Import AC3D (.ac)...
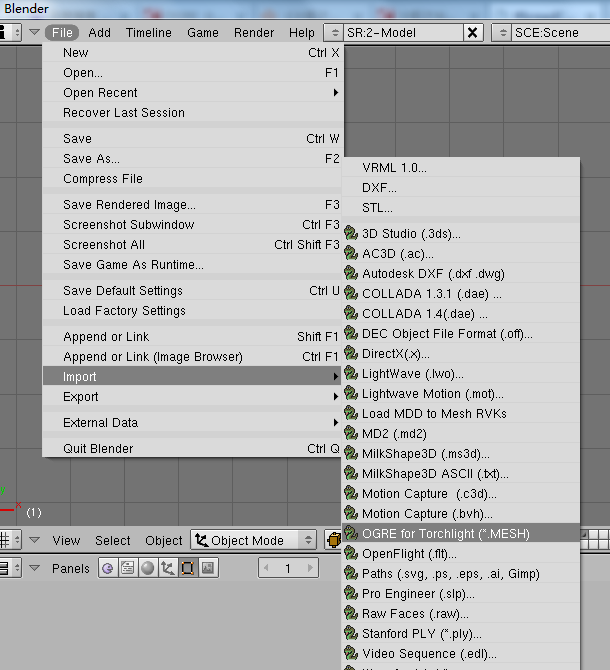This screenshot has height=670, width=610. 461,254
